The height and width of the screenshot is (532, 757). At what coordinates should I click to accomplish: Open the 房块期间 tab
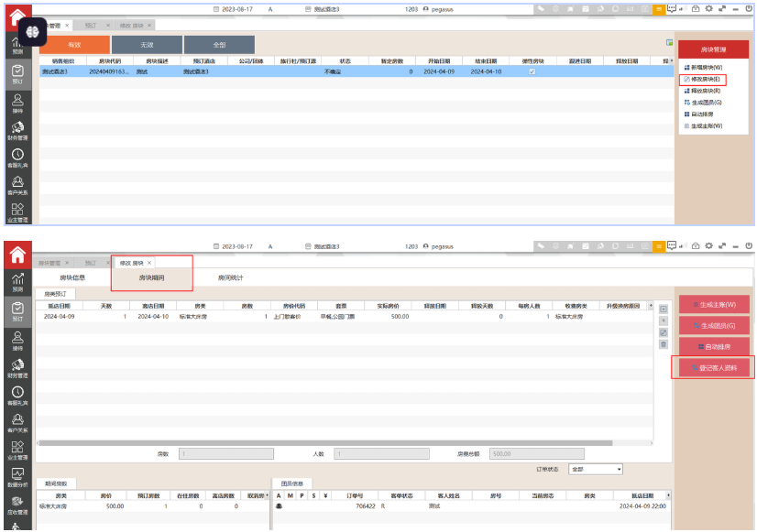point(151,277)
